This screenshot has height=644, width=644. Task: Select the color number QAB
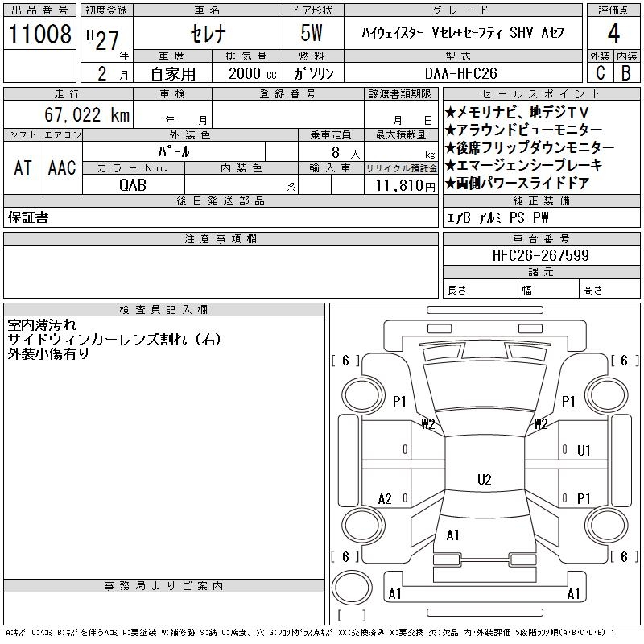pyautogui.click(x=133, y=185)
